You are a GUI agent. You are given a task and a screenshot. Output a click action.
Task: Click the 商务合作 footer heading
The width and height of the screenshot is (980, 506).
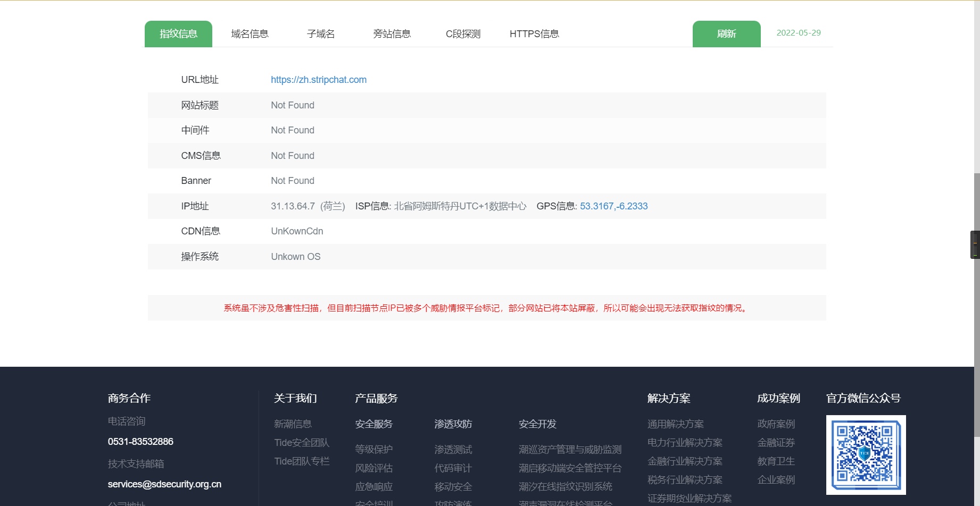129,399
